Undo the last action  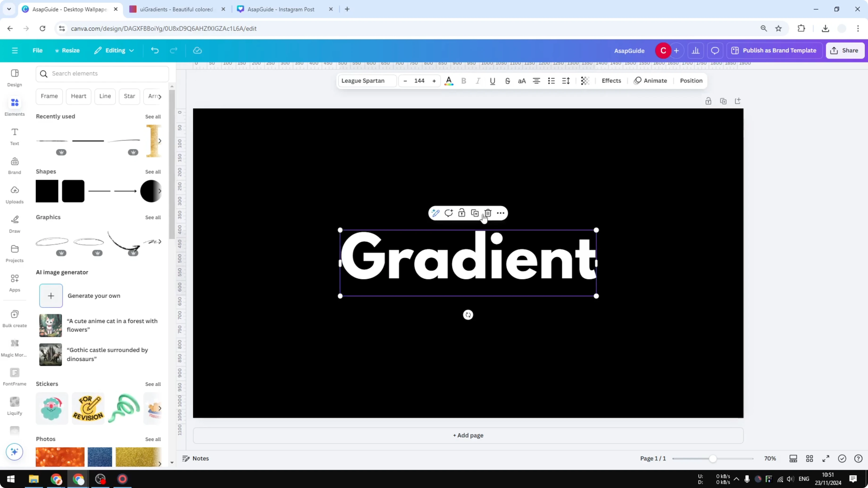(x=155, y=50)
